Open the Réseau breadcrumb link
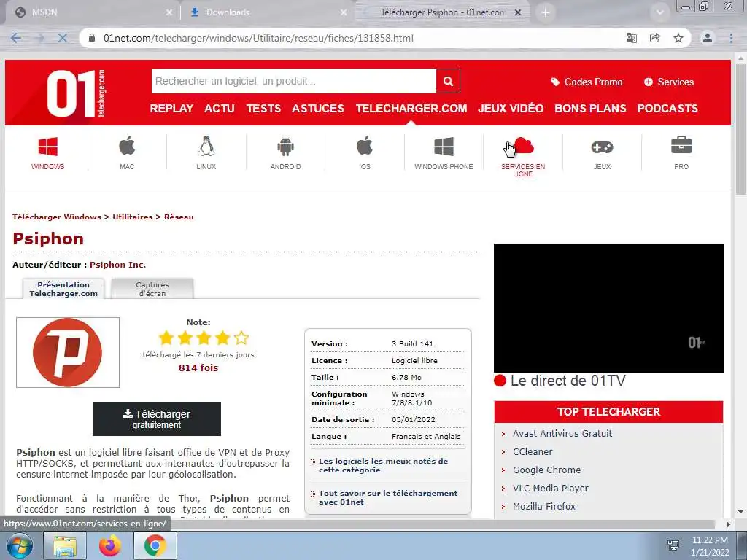747x560 pixels. pyautogui.click(x=179, y=217)
